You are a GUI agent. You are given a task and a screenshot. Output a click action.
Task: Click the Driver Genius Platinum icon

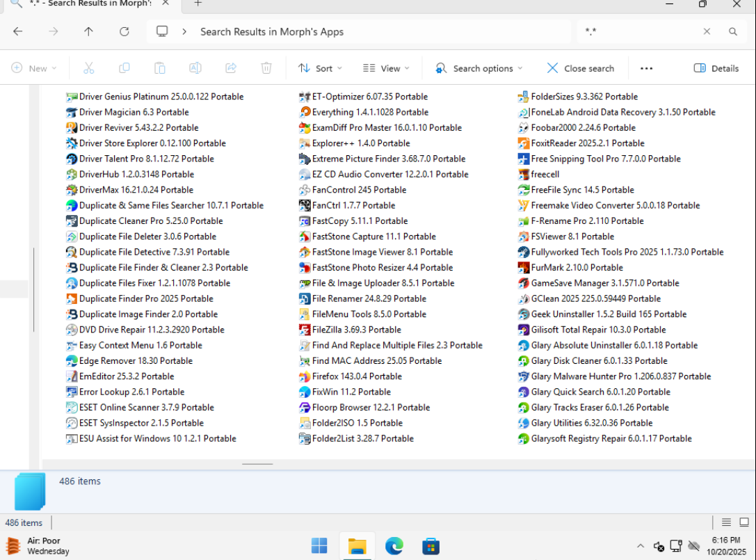coord(72,97)
